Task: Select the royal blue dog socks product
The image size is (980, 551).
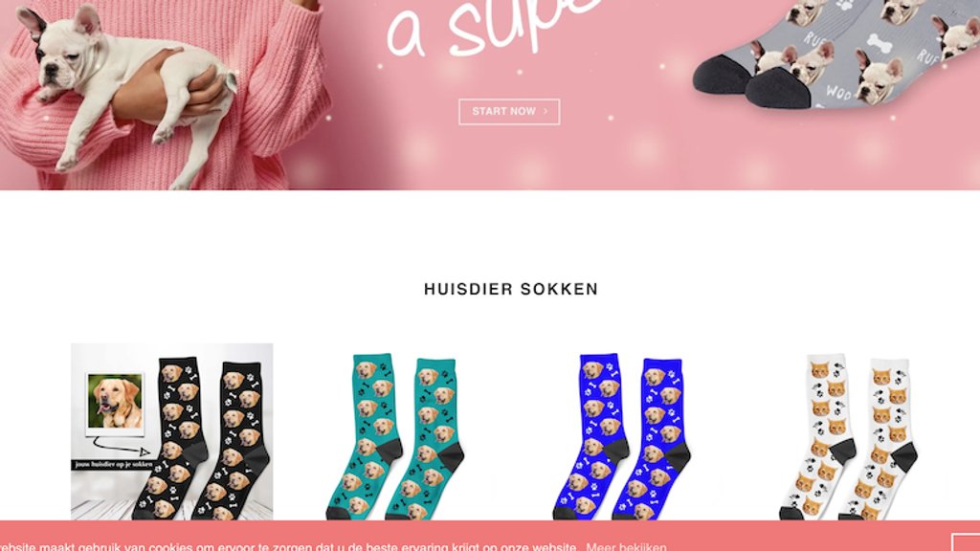Action: click(621, 436)
